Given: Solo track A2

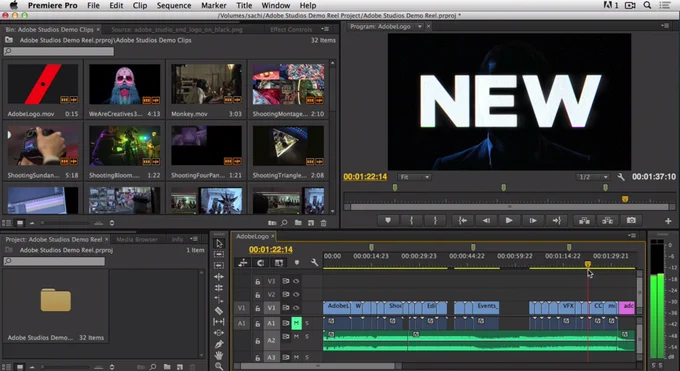Looking at the screenshot, I should coord(307,336).
